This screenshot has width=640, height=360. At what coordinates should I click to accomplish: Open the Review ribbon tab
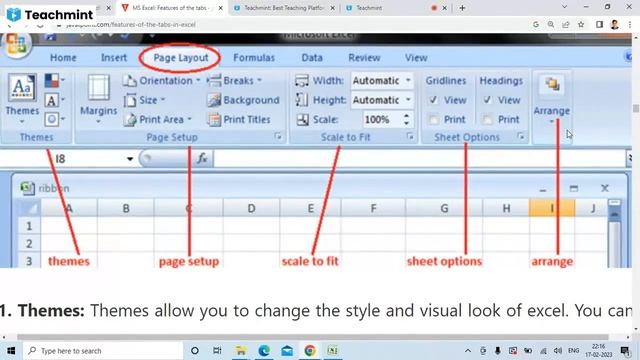(x=364, y=58)
